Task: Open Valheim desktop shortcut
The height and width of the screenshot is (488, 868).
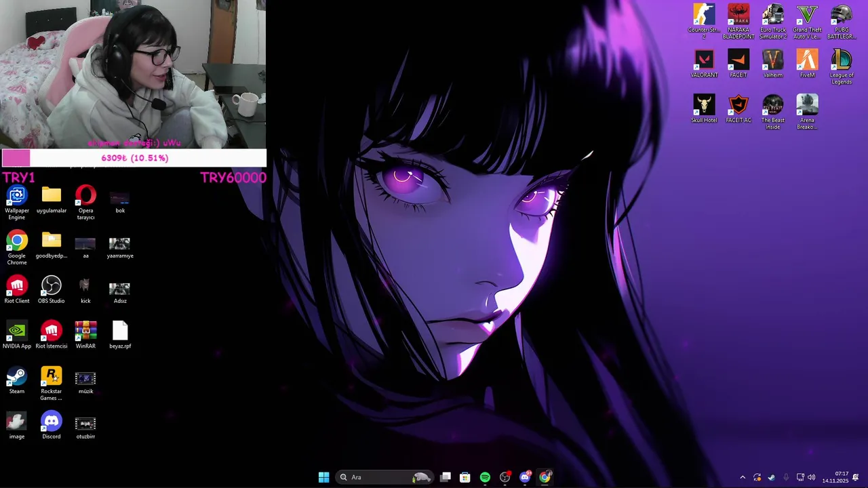Action: coord(773,64)
